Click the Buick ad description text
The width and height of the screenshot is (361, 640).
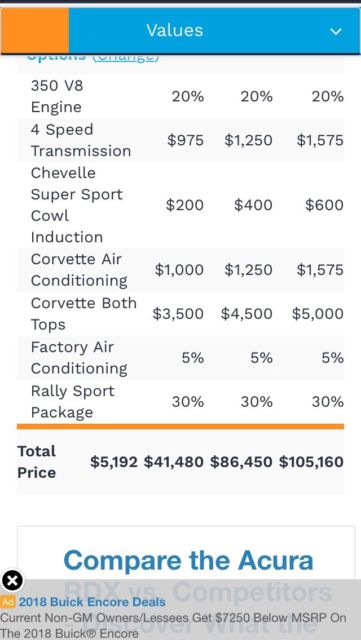[x=173, y=625]
